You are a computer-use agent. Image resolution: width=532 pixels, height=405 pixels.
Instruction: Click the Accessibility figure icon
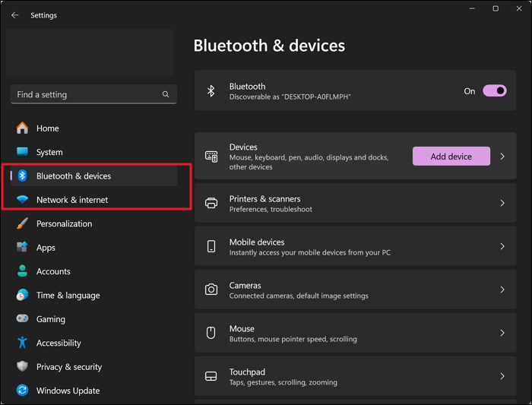tap(22, 343)
